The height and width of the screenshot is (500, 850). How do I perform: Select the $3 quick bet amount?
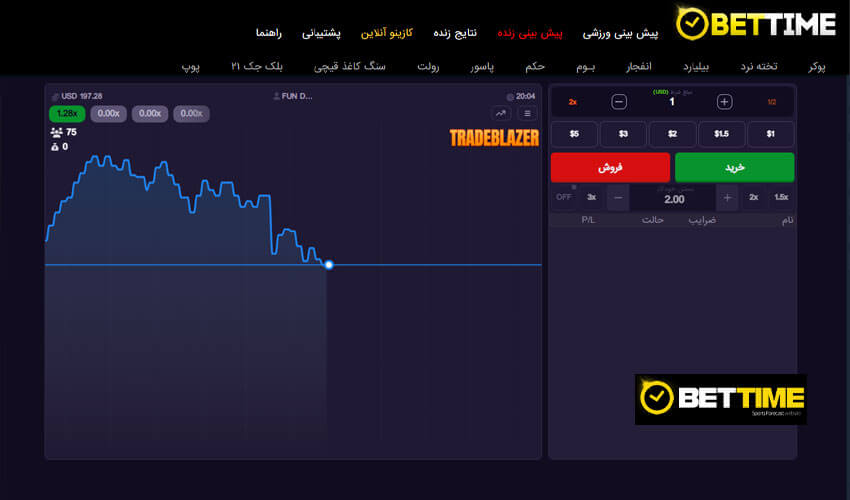click(623, 134)
